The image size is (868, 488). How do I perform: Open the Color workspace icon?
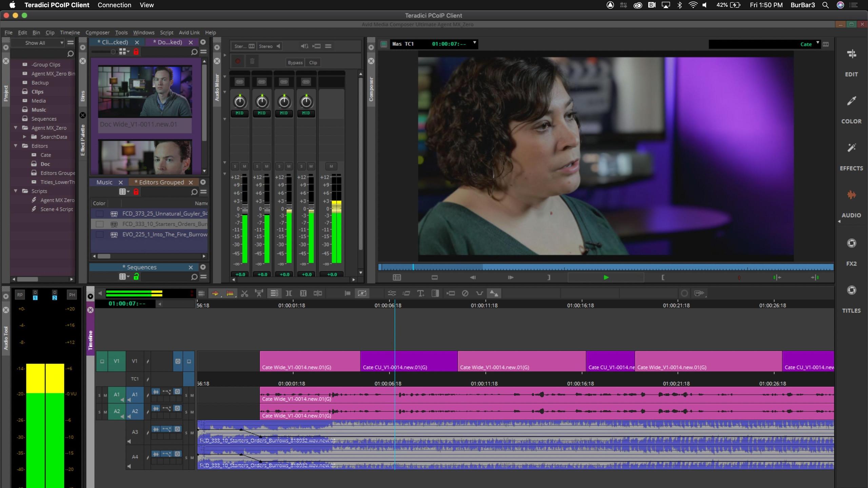pyautogui.click(x=851, y=101)
